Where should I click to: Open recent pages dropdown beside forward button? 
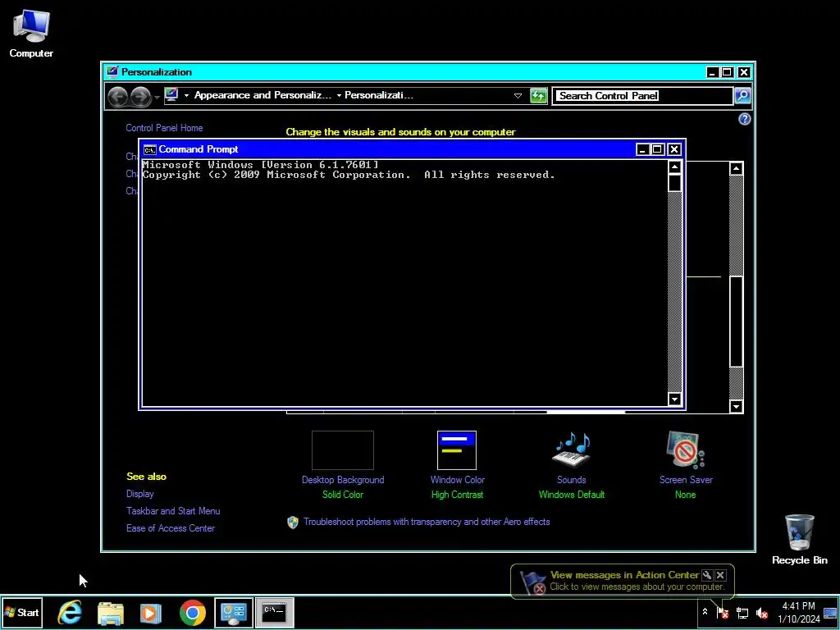[157, 97]
